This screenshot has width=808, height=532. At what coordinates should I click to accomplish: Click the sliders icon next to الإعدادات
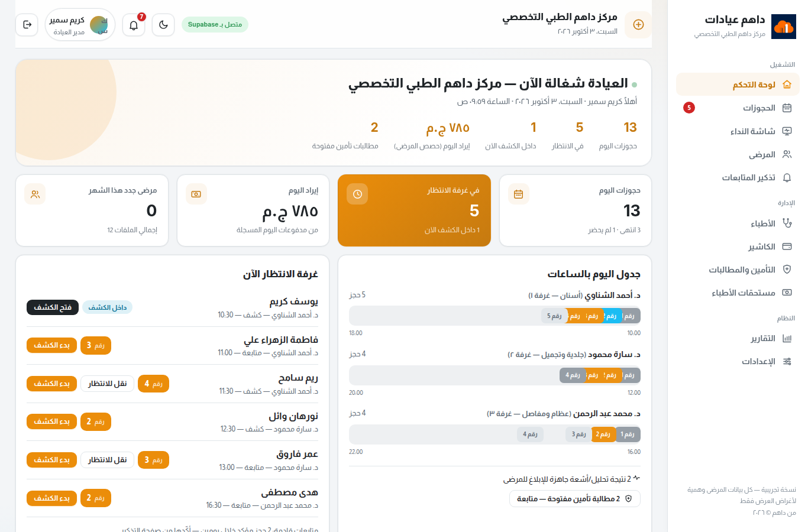point(787,362)
